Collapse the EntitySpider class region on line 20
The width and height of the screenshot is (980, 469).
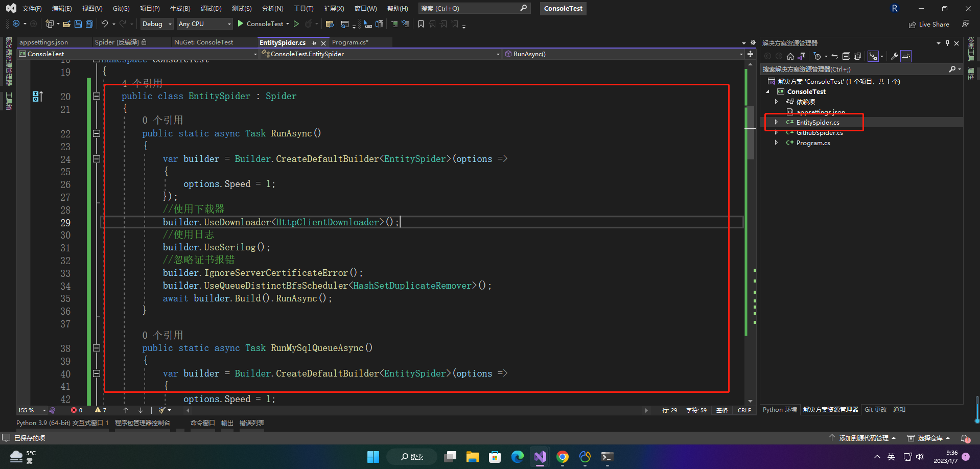(96, 96)
